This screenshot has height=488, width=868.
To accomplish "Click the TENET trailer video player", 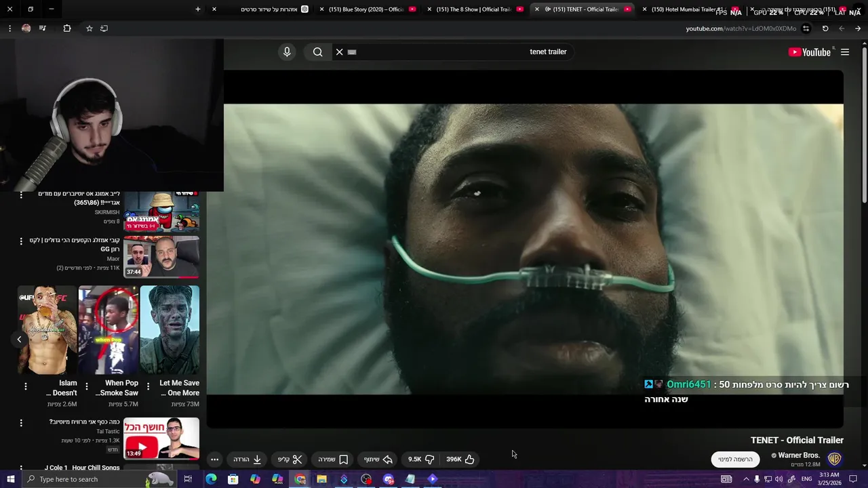I will coord(525,249).
